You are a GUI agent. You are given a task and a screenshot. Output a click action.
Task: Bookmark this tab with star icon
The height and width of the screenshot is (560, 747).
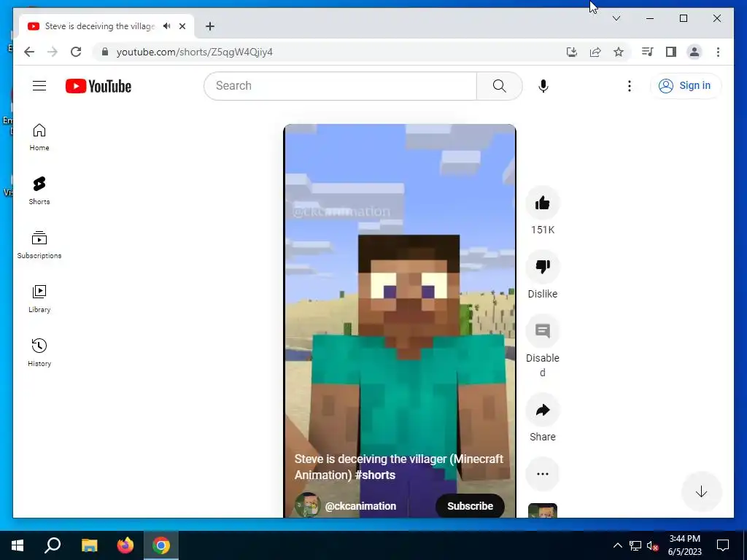click(x=619, y=52)
